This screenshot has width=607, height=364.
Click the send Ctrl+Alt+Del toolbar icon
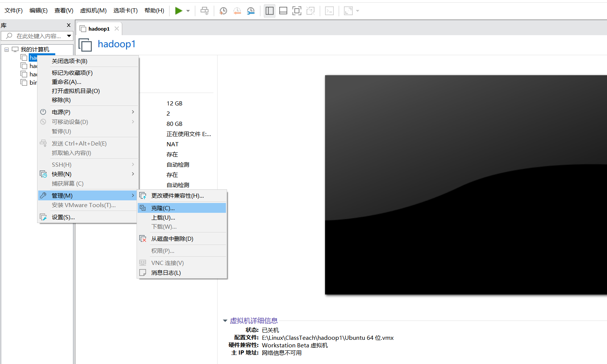[x=204, y=11]
